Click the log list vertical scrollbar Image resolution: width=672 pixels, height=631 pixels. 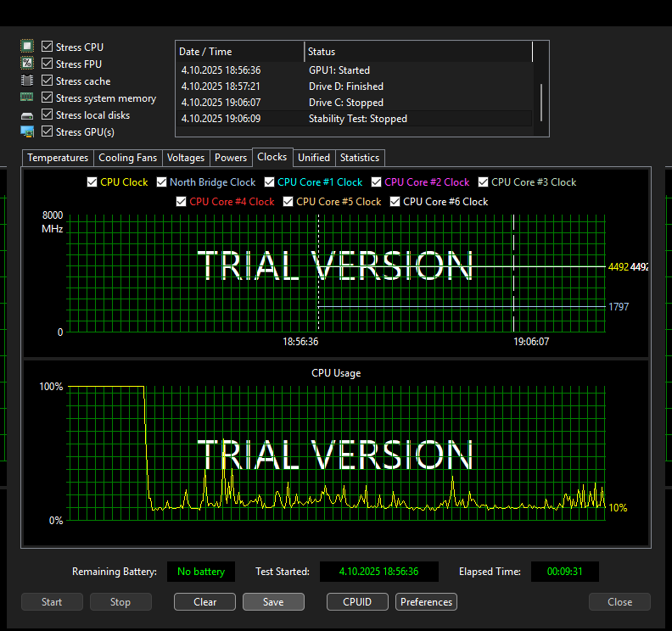(541, 102)
